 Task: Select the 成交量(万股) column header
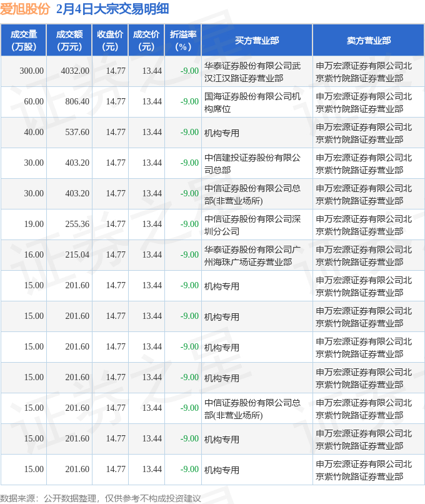24,41
